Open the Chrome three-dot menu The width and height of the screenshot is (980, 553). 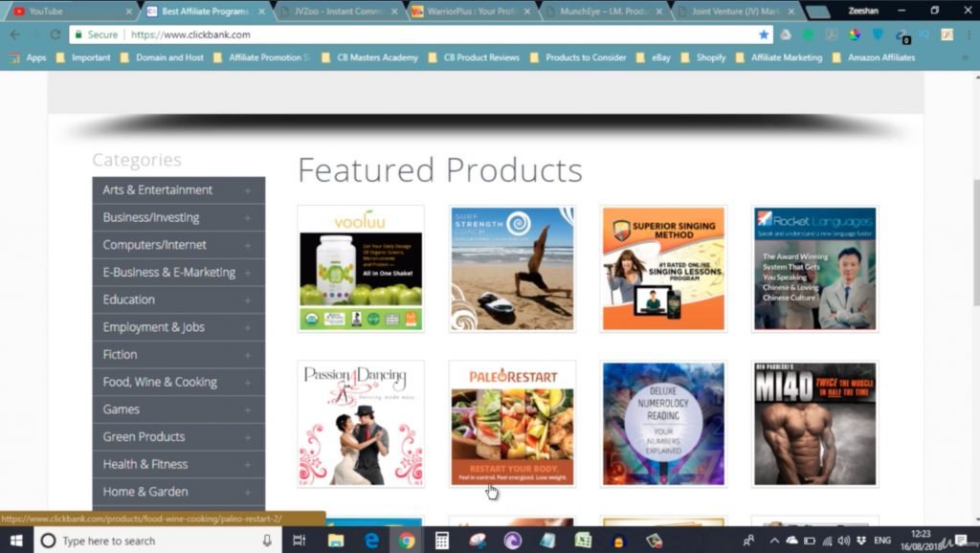[969, 35]
